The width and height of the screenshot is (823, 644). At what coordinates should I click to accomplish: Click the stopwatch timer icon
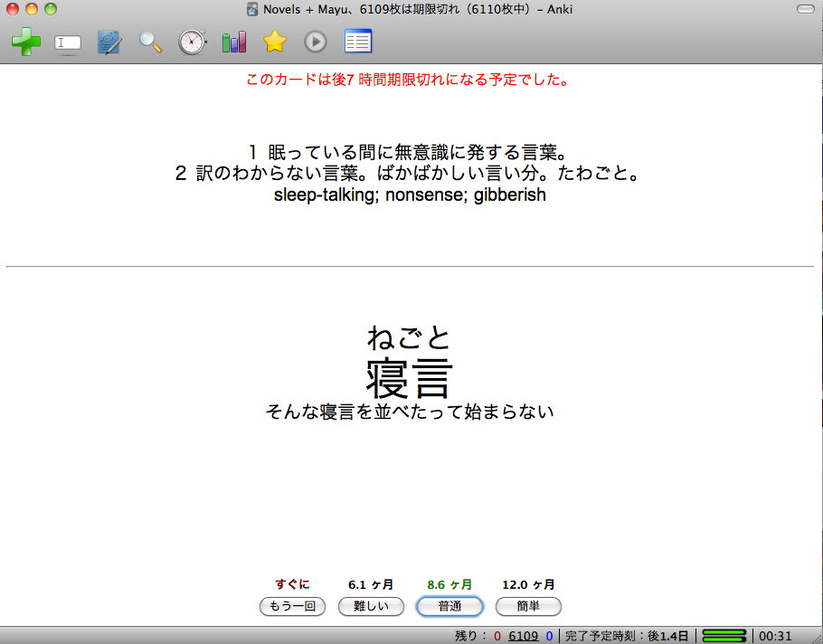pyautogui.click(x=192, y=42)
